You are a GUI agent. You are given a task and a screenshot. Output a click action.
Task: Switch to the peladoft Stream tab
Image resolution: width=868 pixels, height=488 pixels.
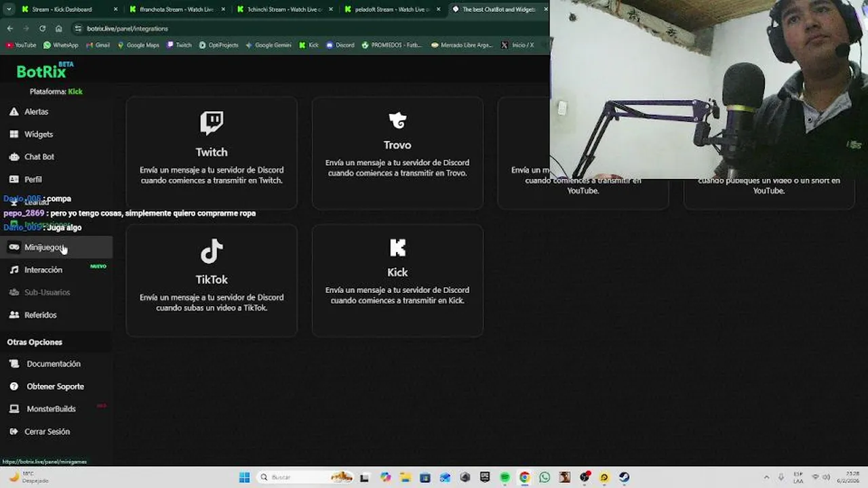[391, 9]
